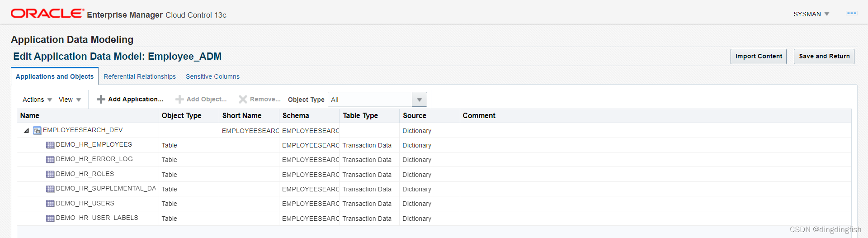Click Application Data Modeling heading

72,40
